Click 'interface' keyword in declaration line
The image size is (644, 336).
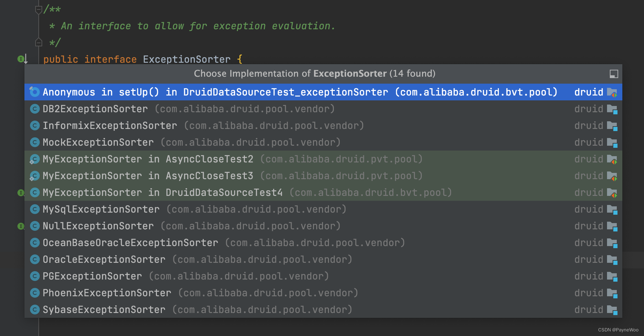tap(111, 59)
